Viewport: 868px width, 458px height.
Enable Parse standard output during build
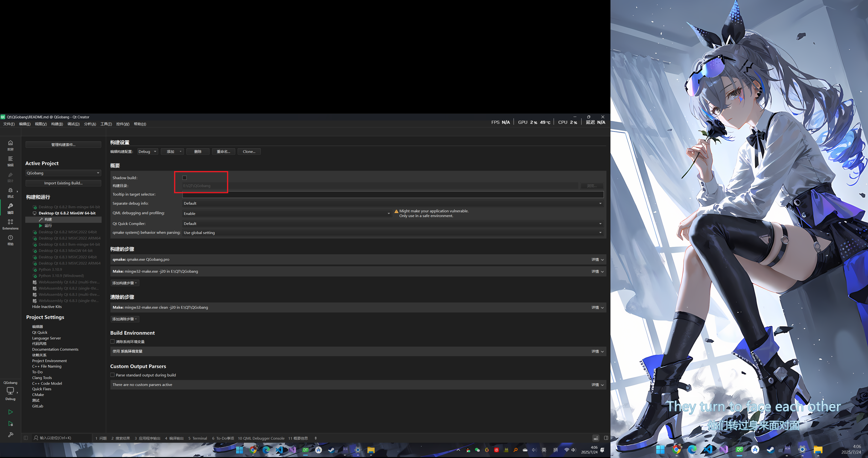click(113, 375)
